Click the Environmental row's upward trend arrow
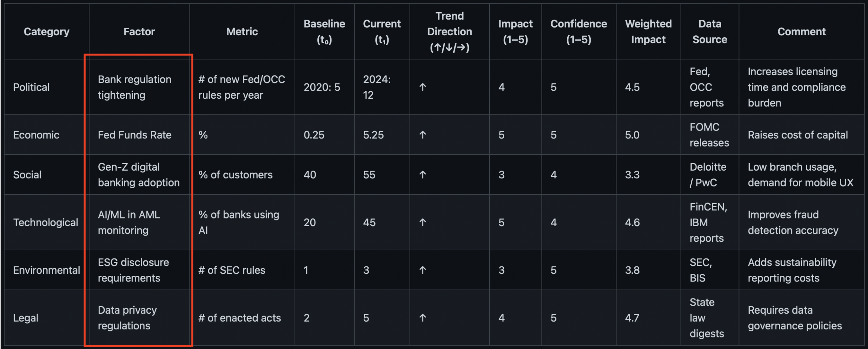 [422, 270]
